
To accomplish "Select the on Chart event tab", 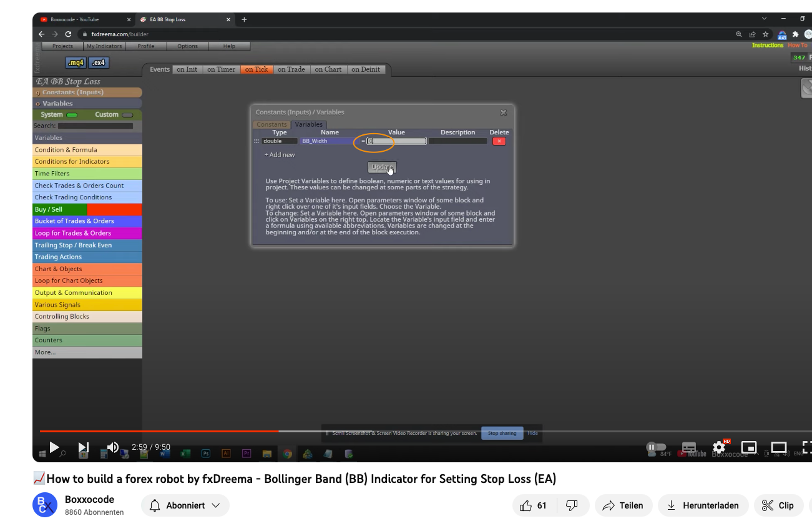I will coord(328,69).
